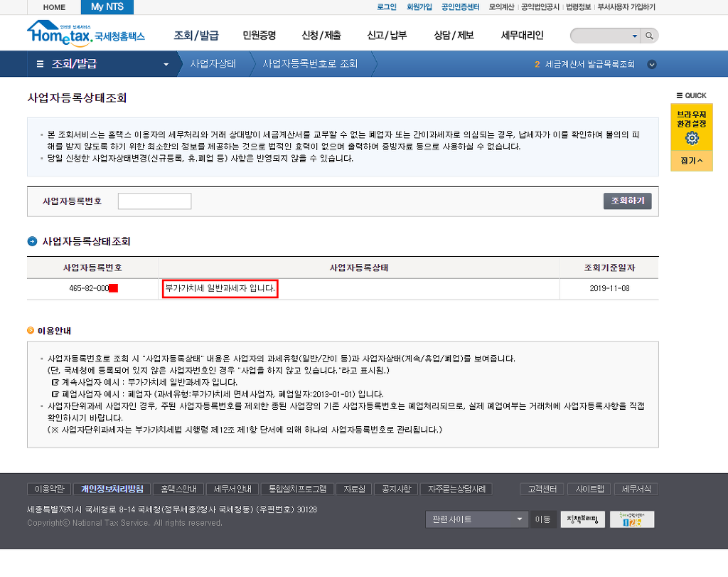Open 자주묻는상담사례 footer link
The height and width of the screenshot is (577, 728).
tap(456, 489)
